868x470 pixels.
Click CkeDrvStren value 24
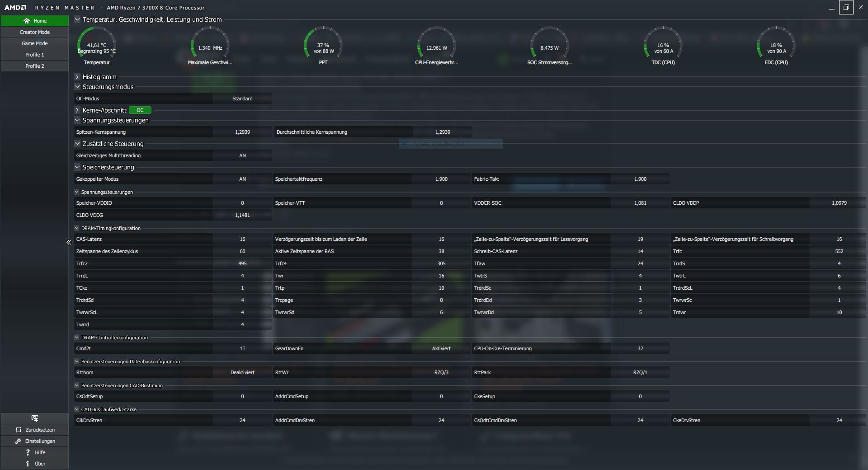839,420
